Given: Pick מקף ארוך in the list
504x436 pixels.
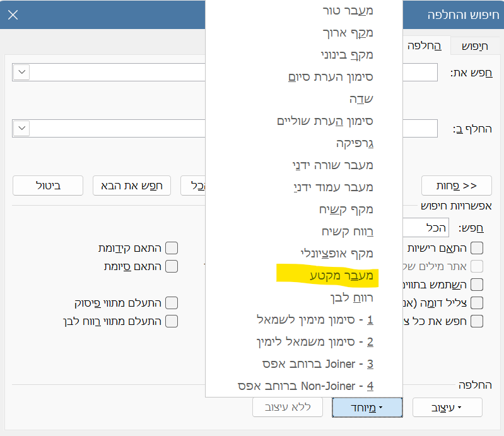Looking at the screenshot, I should click(348, 33).
